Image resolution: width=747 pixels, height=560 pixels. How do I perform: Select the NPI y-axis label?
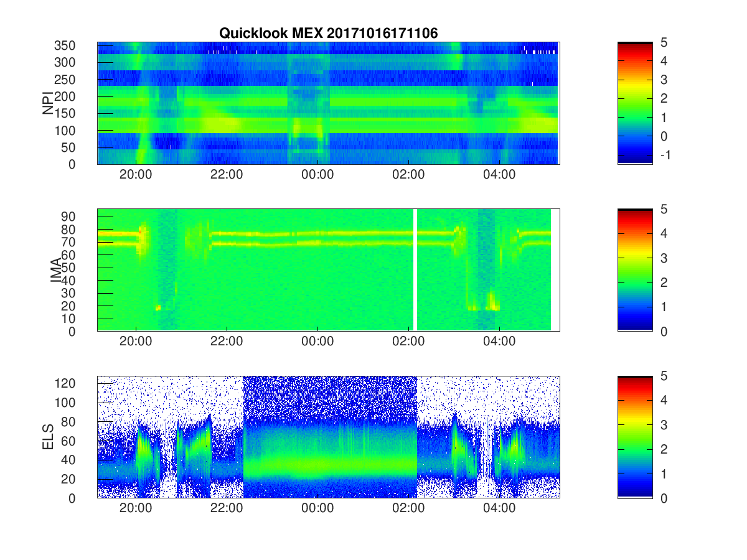[x=47, y=103]
